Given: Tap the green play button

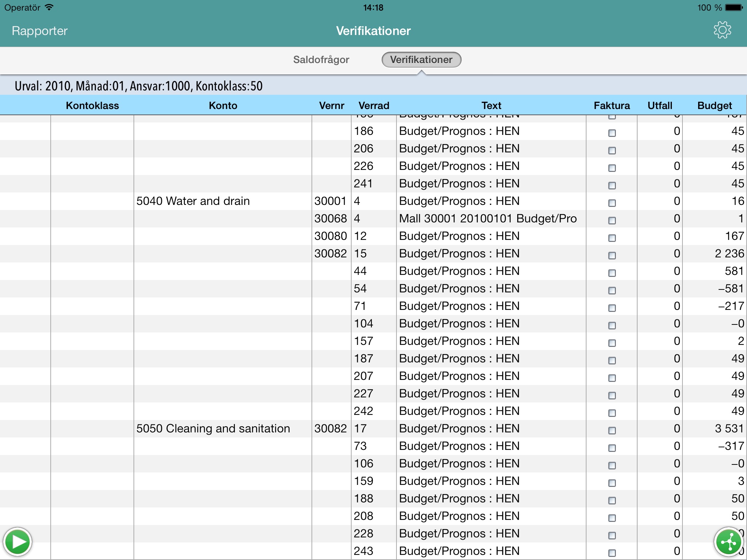Looking at the screenshot, I should coord(17,542).
